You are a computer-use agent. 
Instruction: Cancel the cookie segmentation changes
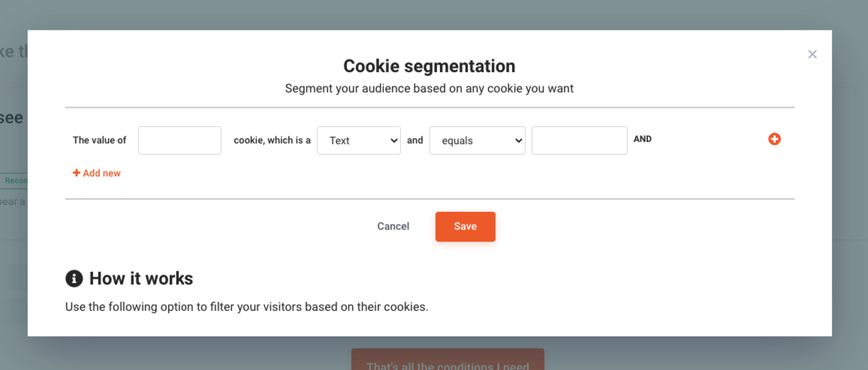(x=393, y=226)
